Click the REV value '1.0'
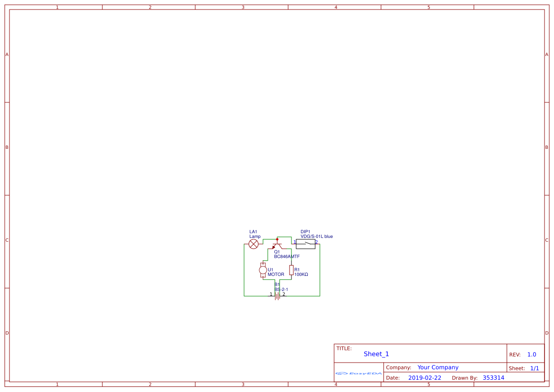Screen dimensions: 554x392 [532, 355]
